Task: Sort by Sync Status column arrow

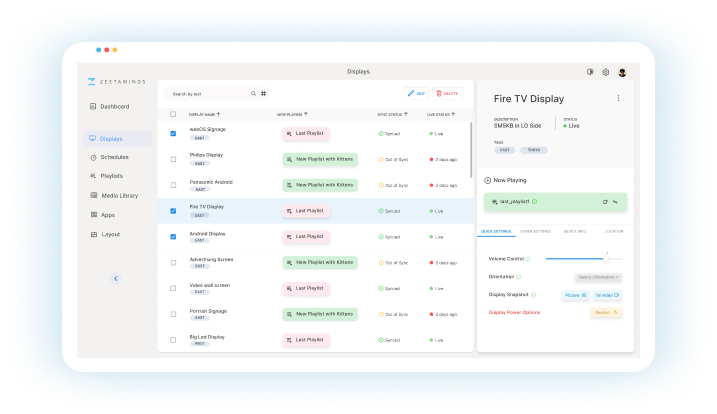Action: pos(406,114)
